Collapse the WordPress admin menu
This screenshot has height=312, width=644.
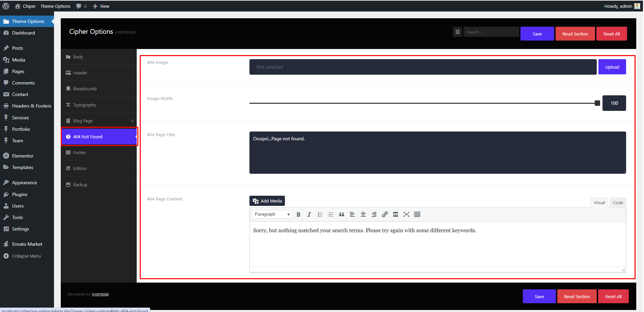[26, 256]
